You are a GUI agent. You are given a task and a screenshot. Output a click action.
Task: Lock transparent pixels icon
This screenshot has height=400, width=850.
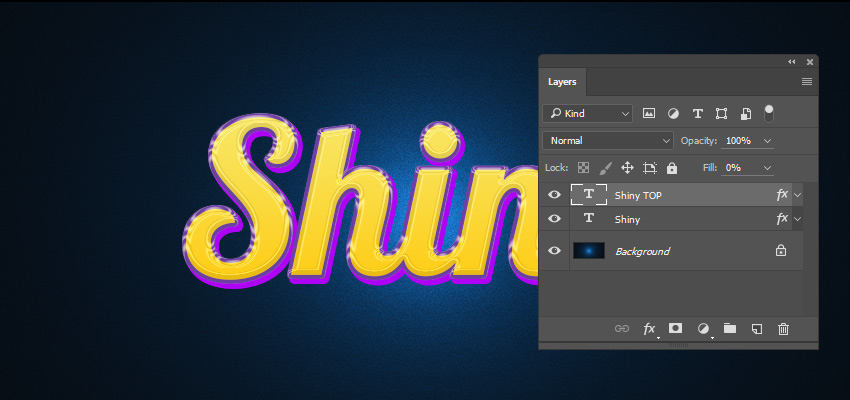pos(583,167)
